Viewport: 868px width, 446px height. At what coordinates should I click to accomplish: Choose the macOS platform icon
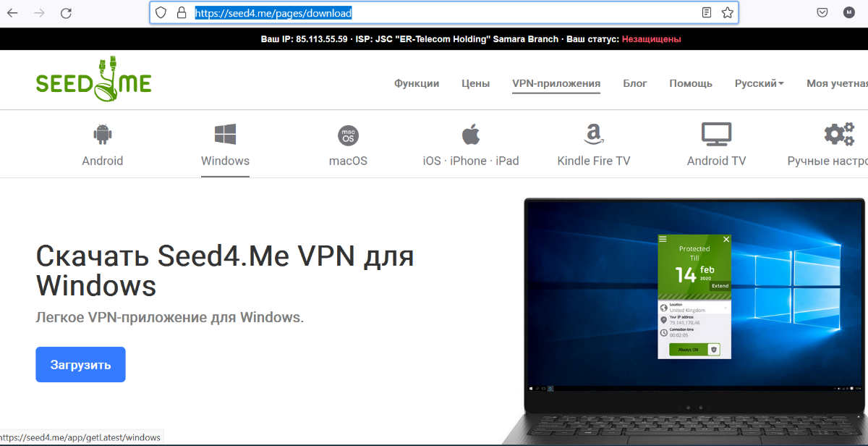348,135
